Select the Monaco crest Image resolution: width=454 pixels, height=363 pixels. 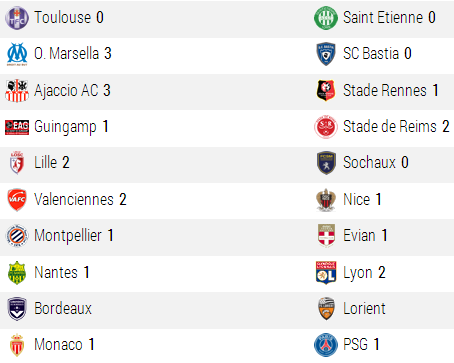(x=17, y=345)
